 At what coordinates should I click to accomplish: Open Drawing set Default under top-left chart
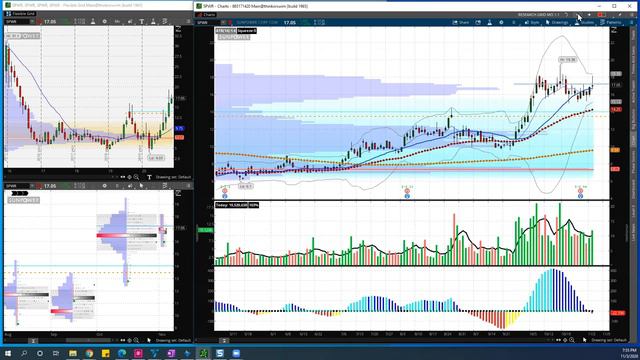(x=174, y=177)
